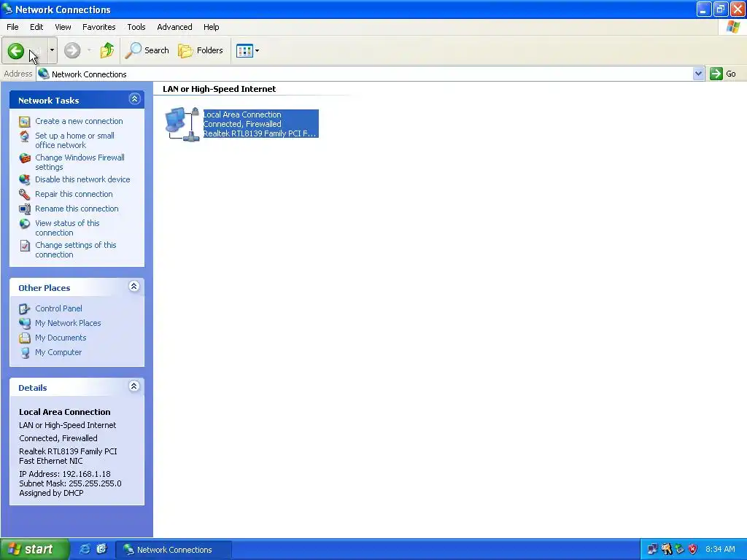
Task: Launch Internet Explorer from Quick Launch
Action: (85, 549)
